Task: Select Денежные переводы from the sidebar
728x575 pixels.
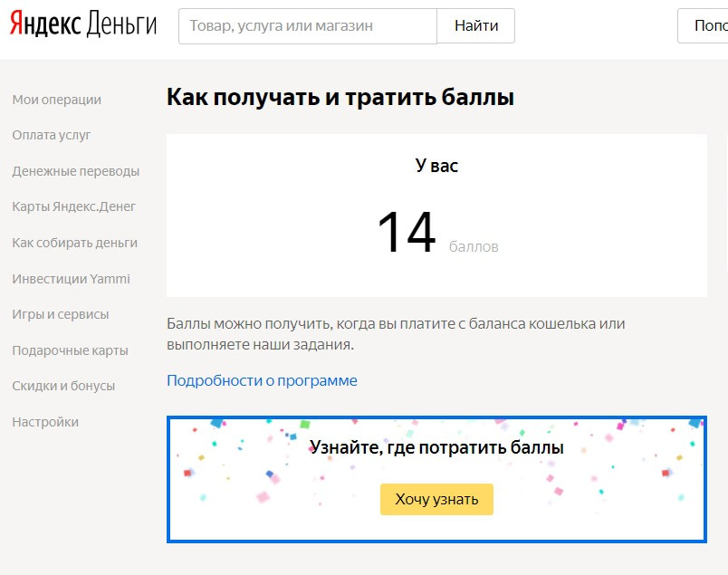Action: (x=76, y=171)
